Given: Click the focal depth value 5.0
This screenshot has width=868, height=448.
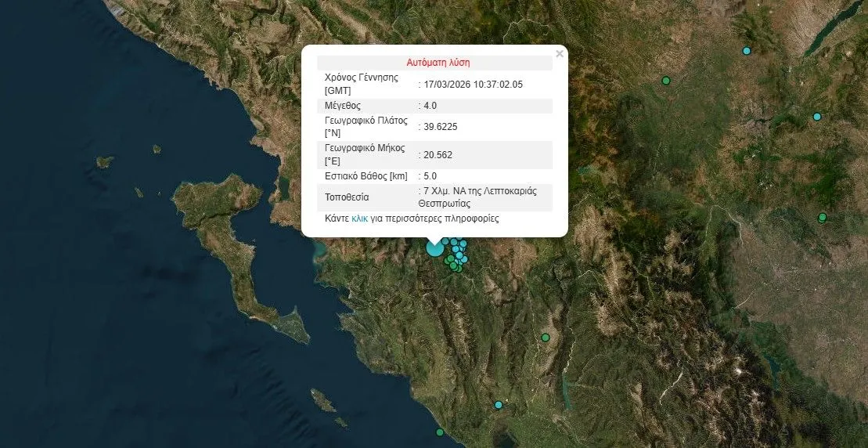Looking at the screenshot, I should click(x=431, y=176).
